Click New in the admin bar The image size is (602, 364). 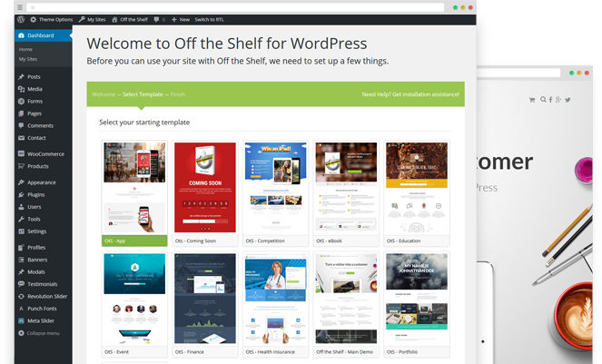181,19
